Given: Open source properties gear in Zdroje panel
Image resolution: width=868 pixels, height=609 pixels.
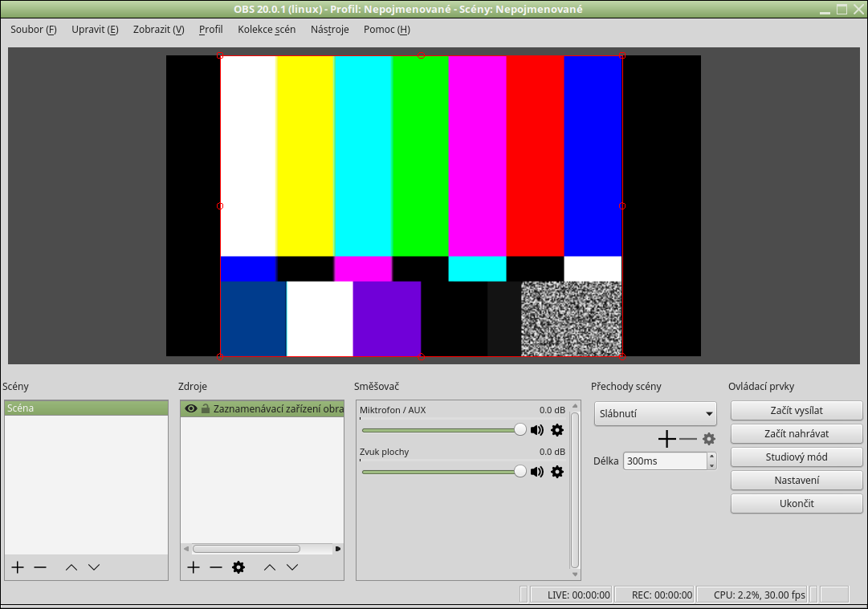Looking at the screenshot, I should click(x=238, y=567).
